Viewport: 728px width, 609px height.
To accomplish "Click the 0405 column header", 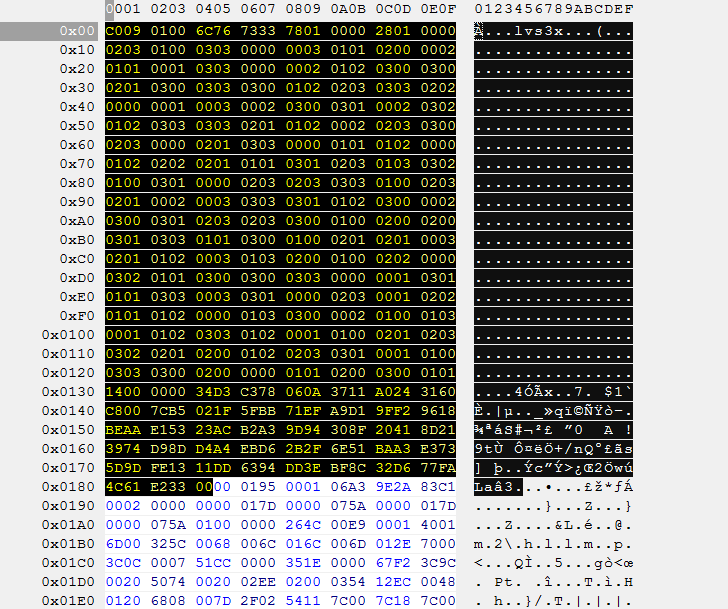I will pyautogui.click(x=213, y=9).
